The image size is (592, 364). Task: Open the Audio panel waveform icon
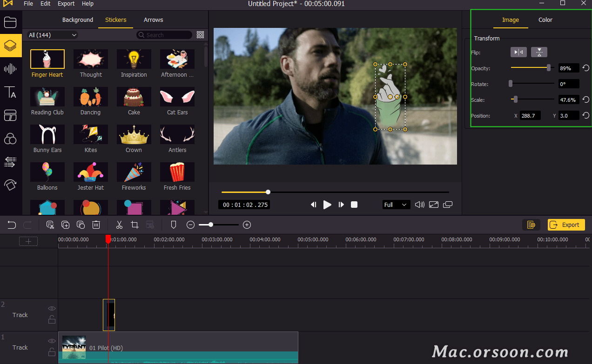point(10,69)
